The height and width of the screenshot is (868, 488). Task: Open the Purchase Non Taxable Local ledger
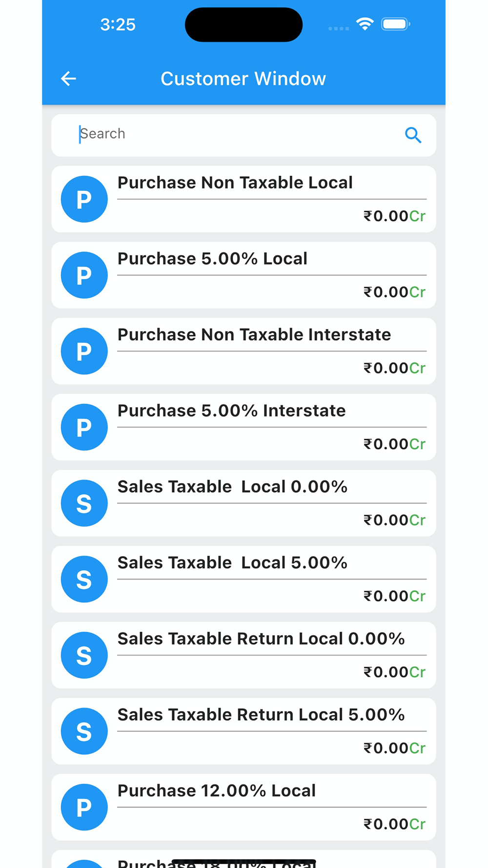pos(235,183)
